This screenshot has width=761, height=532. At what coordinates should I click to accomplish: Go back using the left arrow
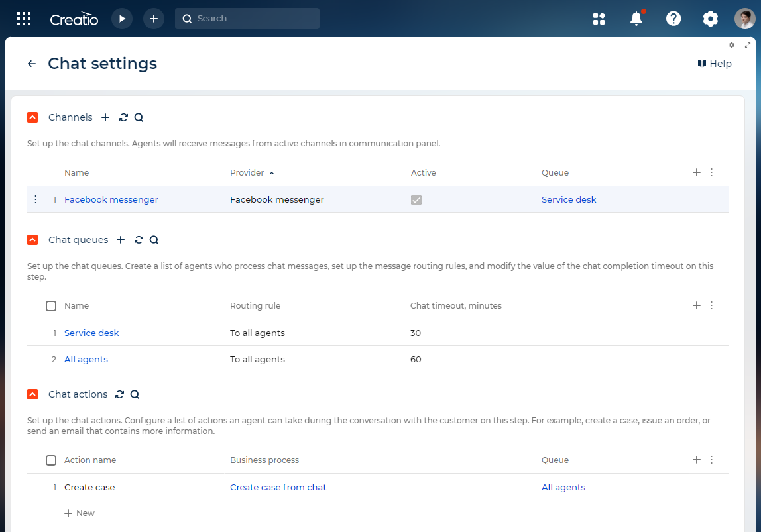(32, 64)
